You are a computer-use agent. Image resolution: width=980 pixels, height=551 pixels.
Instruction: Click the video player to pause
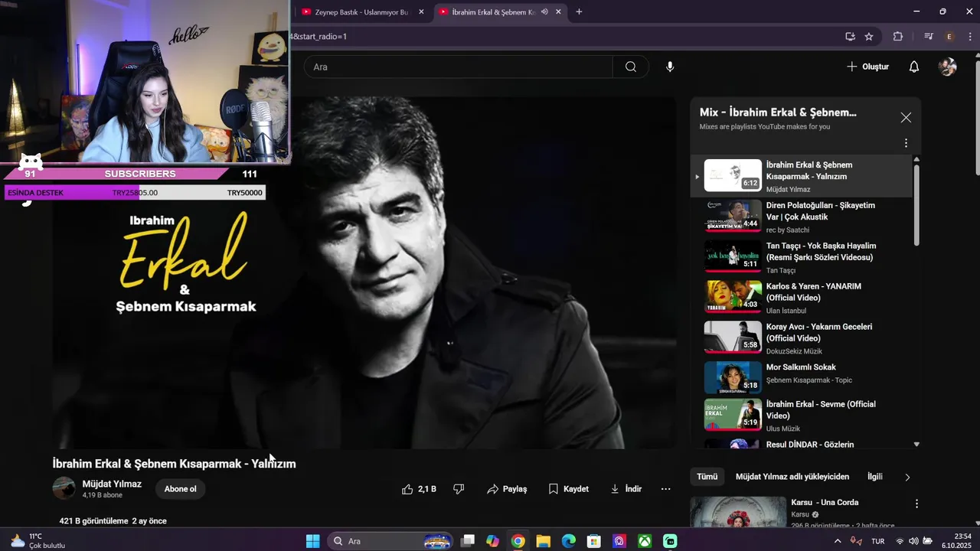click(364, 272)
